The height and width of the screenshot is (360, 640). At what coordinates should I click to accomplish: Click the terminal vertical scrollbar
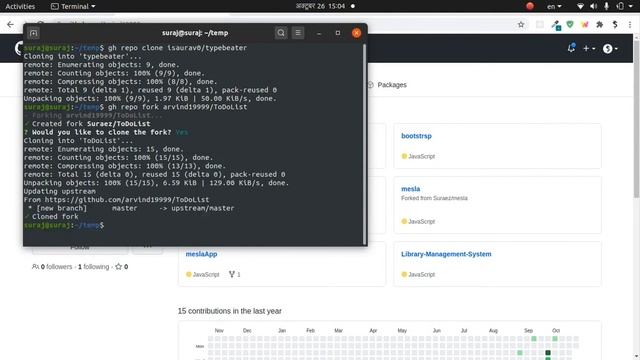[364, 143]
